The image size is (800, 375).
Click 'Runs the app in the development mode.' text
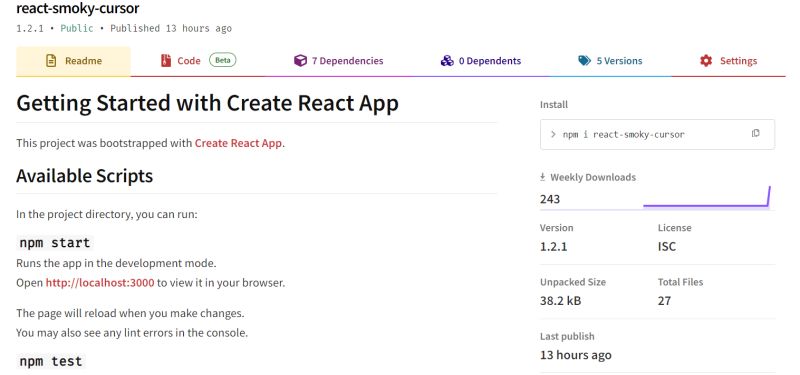coord(116,264)
